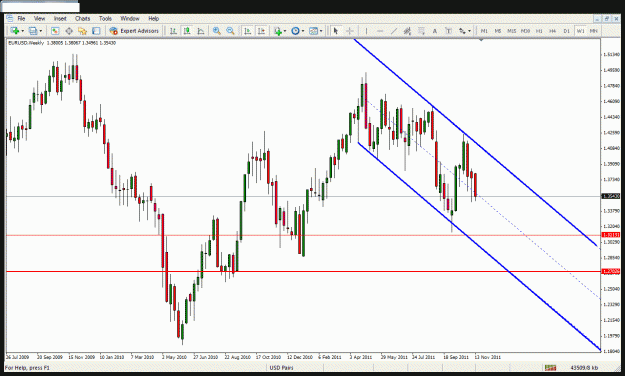Open the Data Window icon
The width and height of the screenshot is (625, 376).
[69, 31]
